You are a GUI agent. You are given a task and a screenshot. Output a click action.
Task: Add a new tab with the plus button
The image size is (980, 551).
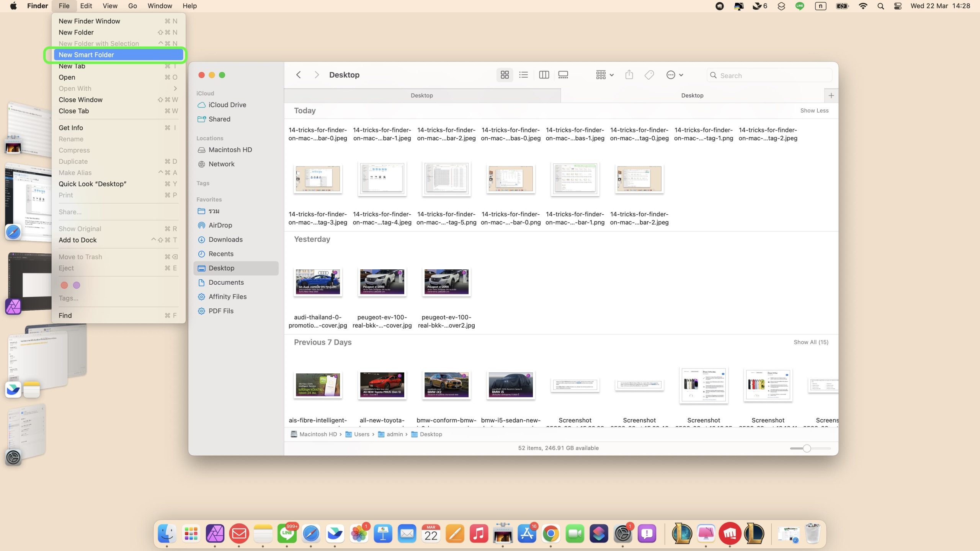831,96
